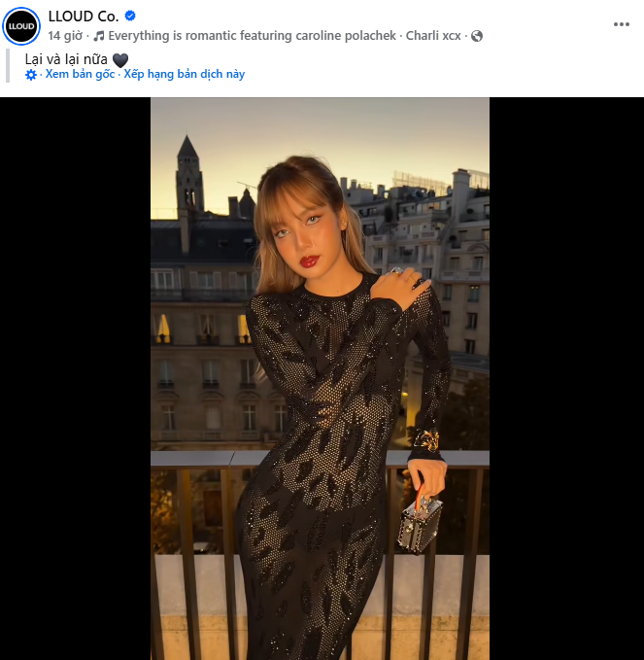Open "Everything is romantic" song link
The height and width of the screenshot is (660, 644).
click(x=250, y=36)
